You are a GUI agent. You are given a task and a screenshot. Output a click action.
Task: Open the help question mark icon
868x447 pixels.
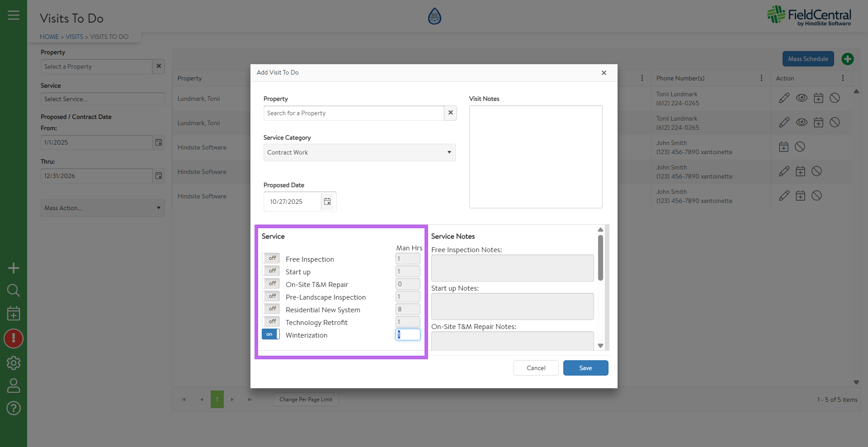point(14,408)
